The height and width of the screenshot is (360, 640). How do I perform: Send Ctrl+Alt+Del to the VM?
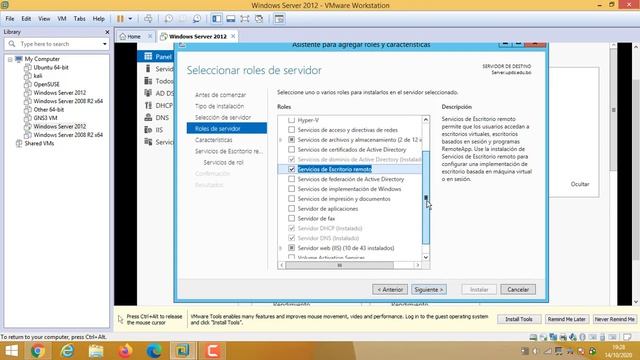pyautogui.click(x=148, y=19)
